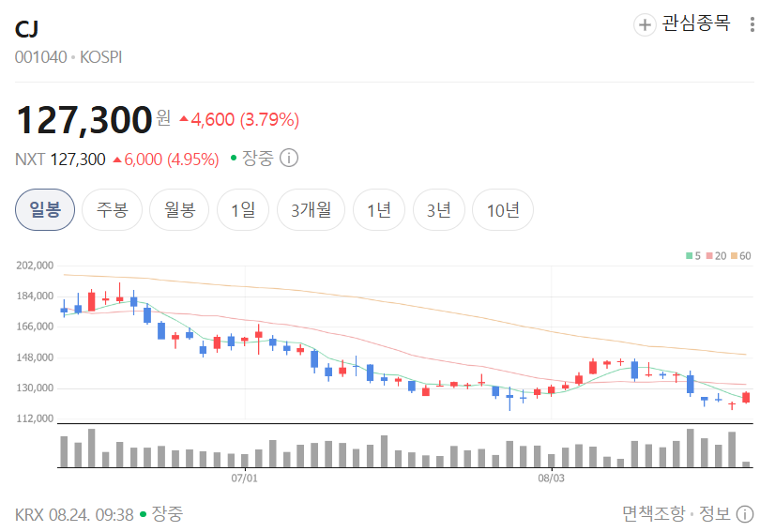Click the 112,000 price axis label

[x=35, y=418]
